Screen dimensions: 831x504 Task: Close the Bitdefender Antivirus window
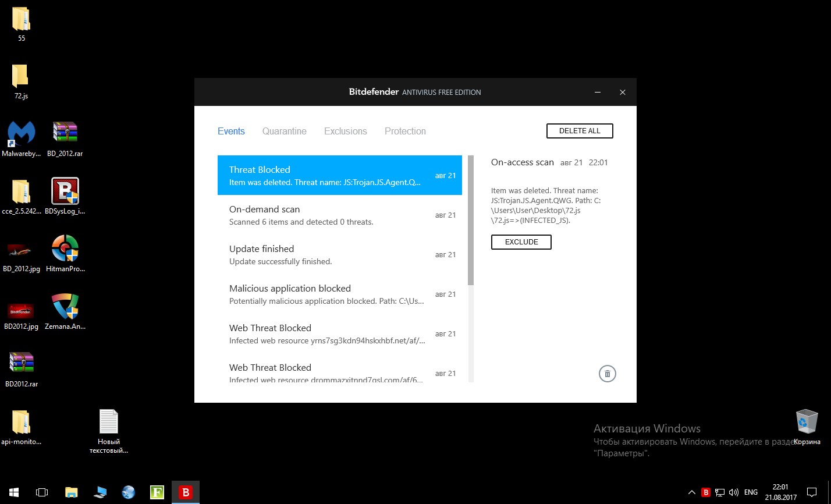622,93
